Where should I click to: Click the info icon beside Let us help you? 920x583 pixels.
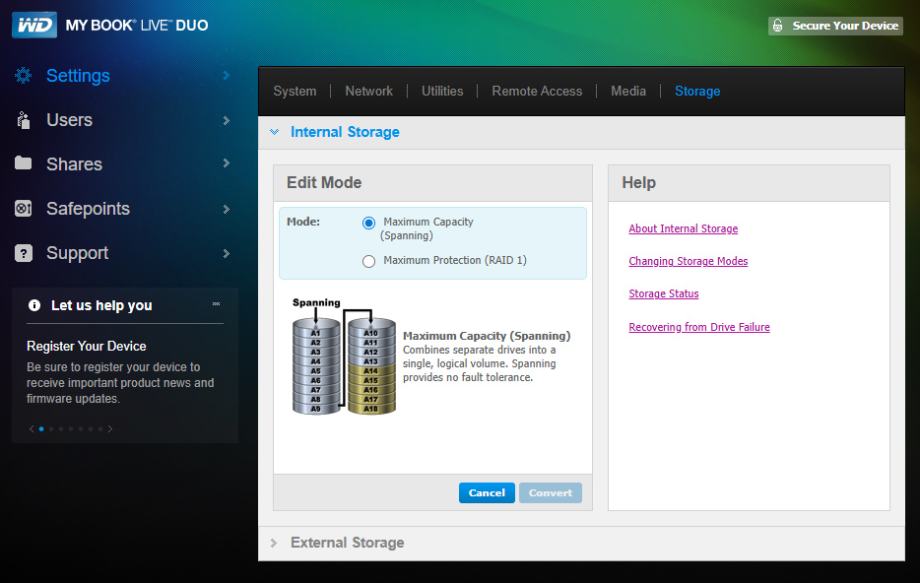[34, 305]
